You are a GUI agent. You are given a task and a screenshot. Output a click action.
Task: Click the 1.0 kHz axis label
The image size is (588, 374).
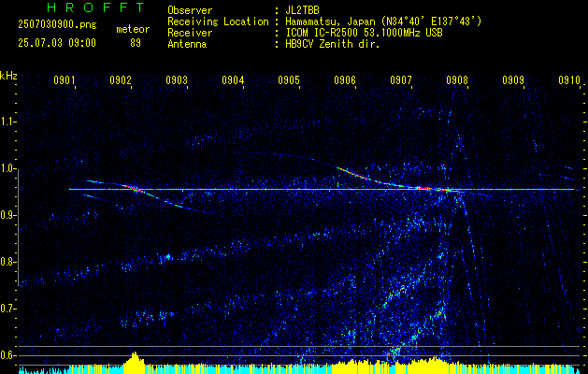(7, 168)
